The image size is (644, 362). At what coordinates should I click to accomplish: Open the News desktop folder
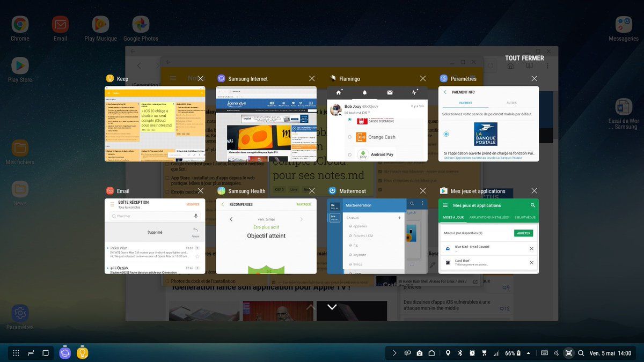tap(20, 189)
